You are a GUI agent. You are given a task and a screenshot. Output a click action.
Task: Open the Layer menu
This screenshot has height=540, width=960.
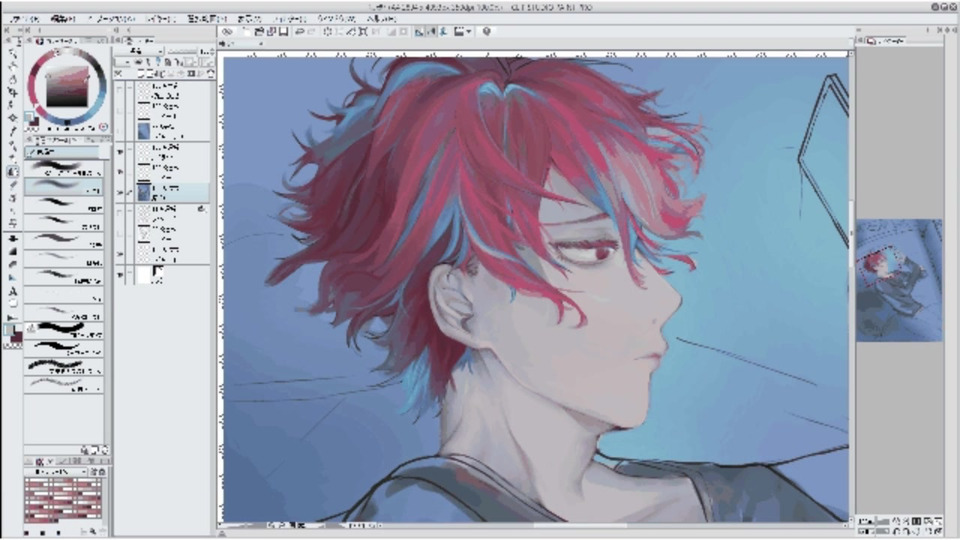tap(160, 19)
